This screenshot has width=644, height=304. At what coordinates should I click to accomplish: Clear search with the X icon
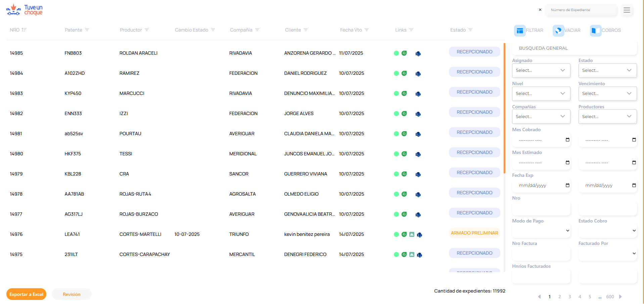(x=540, y=10)
